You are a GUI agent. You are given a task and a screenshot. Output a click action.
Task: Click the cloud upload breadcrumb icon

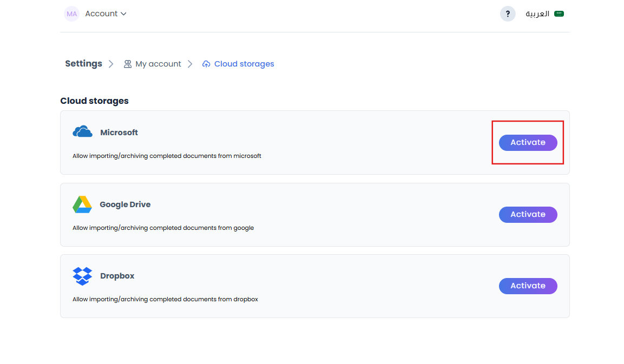(x=206, y=64)
